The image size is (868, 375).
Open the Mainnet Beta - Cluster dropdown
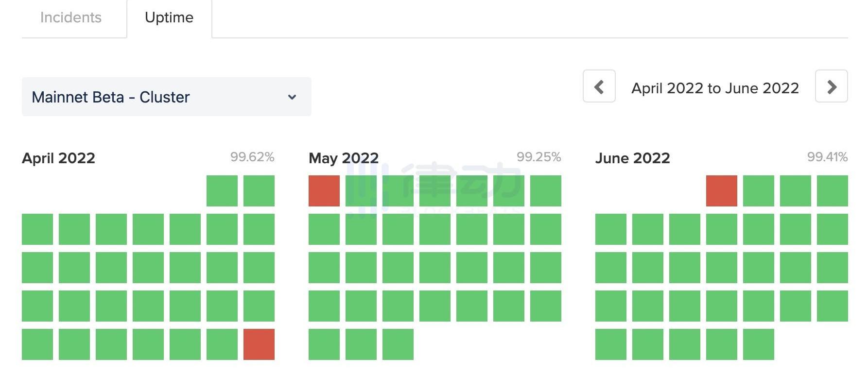166,97
